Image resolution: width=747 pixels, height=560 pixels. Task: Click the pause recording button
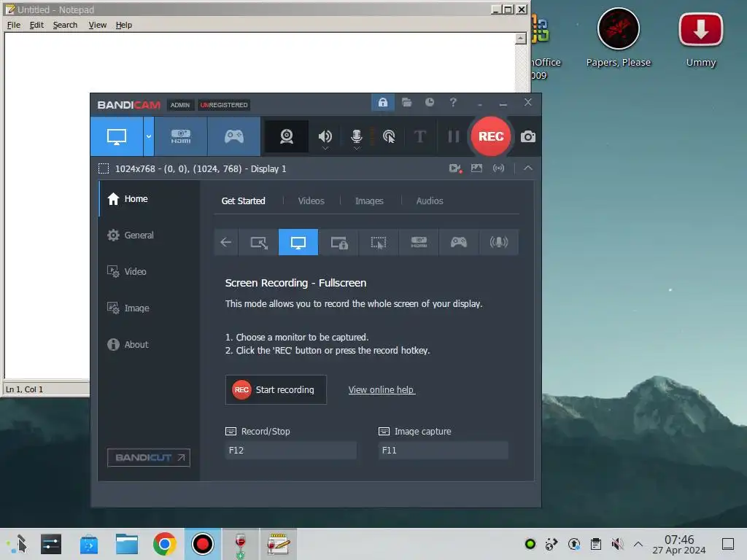click(454, 136)
